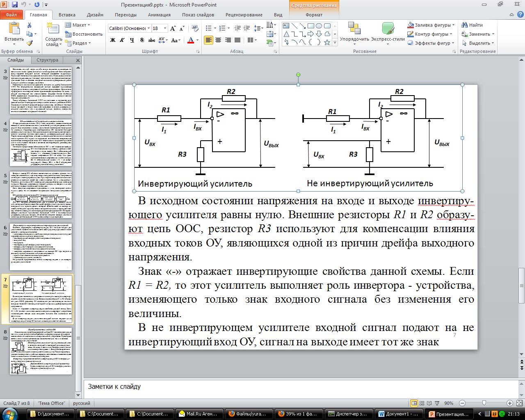The width and height of the screenshot is (525, 420).
Task: Toggle Italic (К) formatting
Action: pos(122,40)
